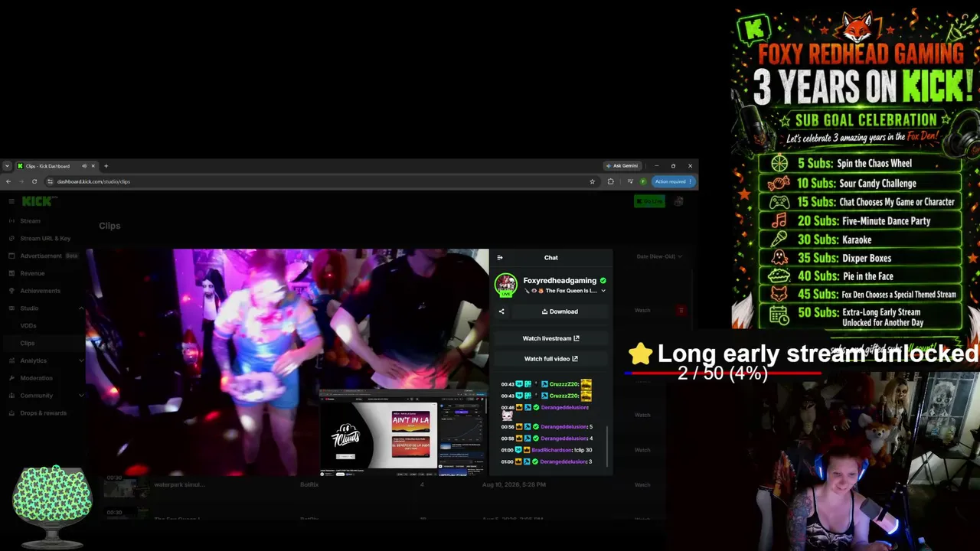Expand the Community sidebar section
This screenshot has width=980, height=551.
81,396
